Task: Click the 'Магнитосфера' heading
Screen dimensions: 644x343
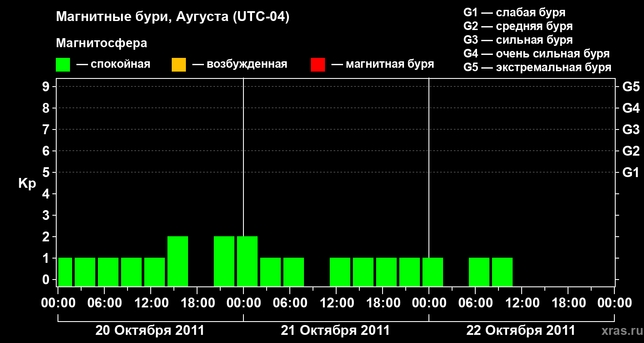Action: (101, 43)
